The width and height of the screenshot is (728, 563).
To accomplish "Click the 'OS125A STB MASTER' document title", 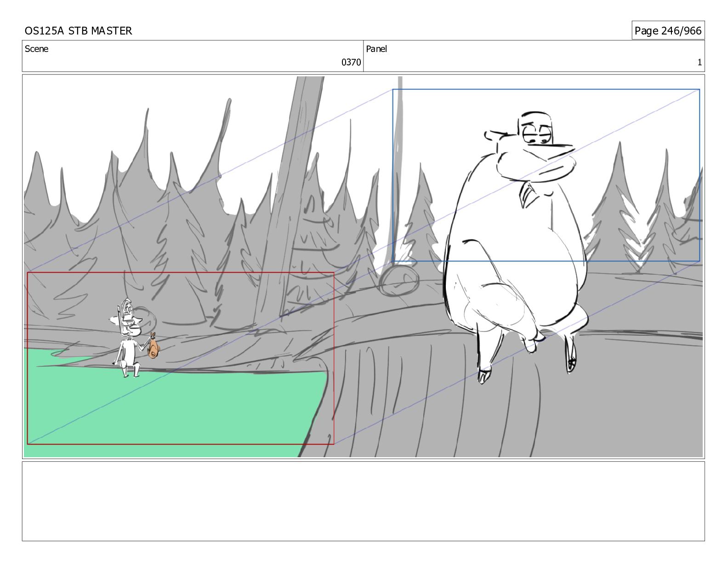I will 78,31.
